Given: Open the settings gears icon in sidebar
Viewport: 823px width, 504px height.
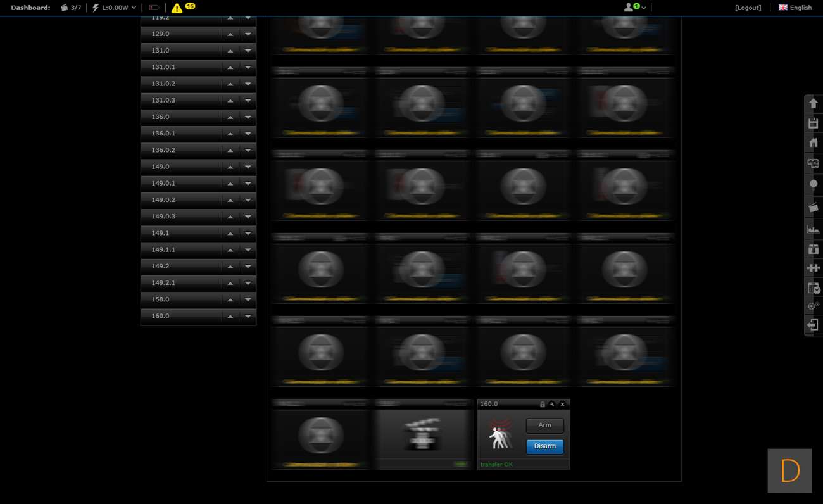Looking at the screenshot, I should pos(814,306).
